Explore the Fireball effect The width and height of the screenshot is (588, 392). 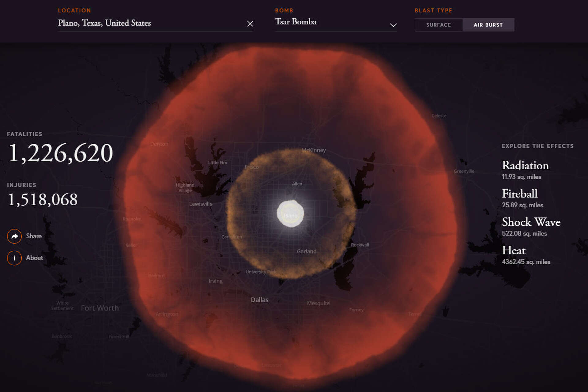(519, 194)
